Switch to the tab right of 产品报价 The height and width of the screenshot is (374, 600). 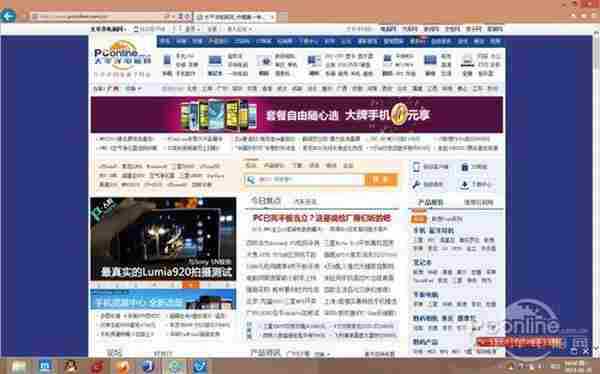478,203
